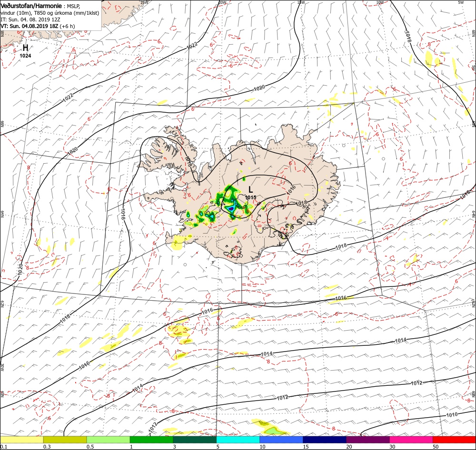Click the H high-pressure marker
This screenshot has height=450, width=476.
click(26, 48)
